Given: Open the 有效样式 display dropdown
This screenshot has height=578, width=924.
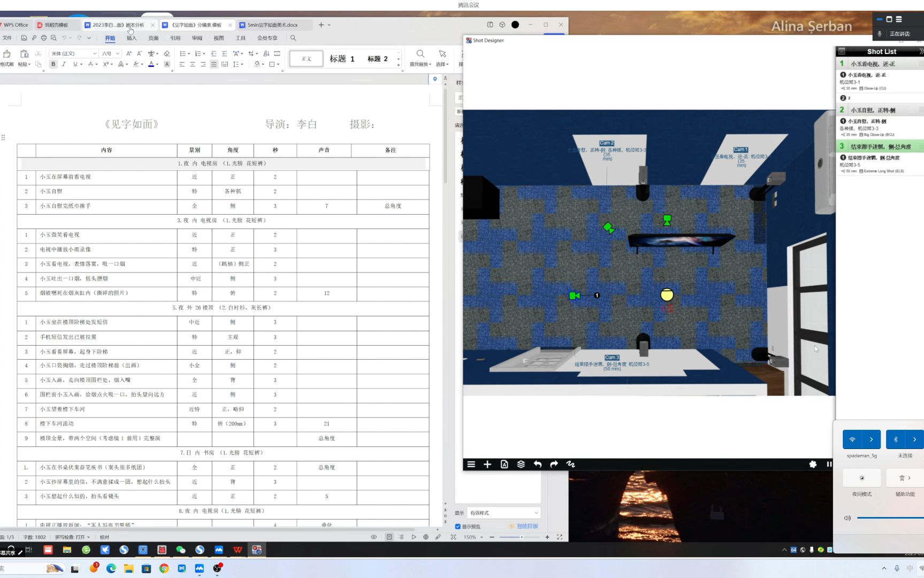Looking at the screenshot, I should [x=504, y=513].
